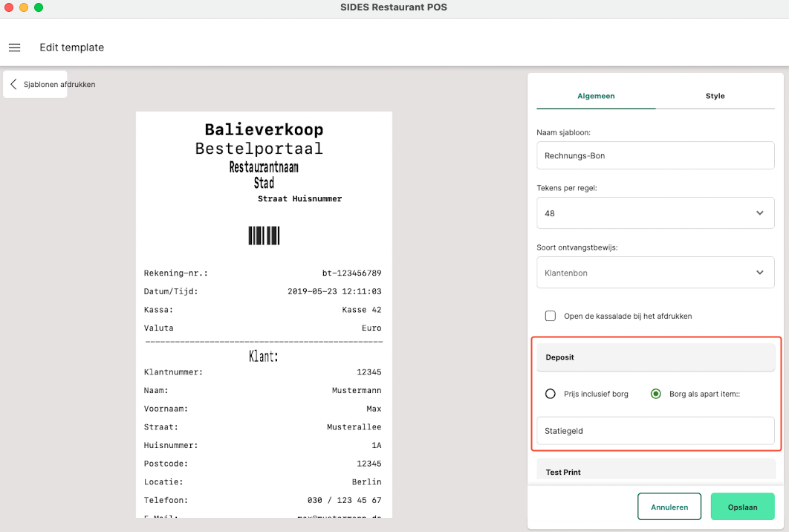Close the SIDES Restaurant POS window

click(x=9, y=7)
